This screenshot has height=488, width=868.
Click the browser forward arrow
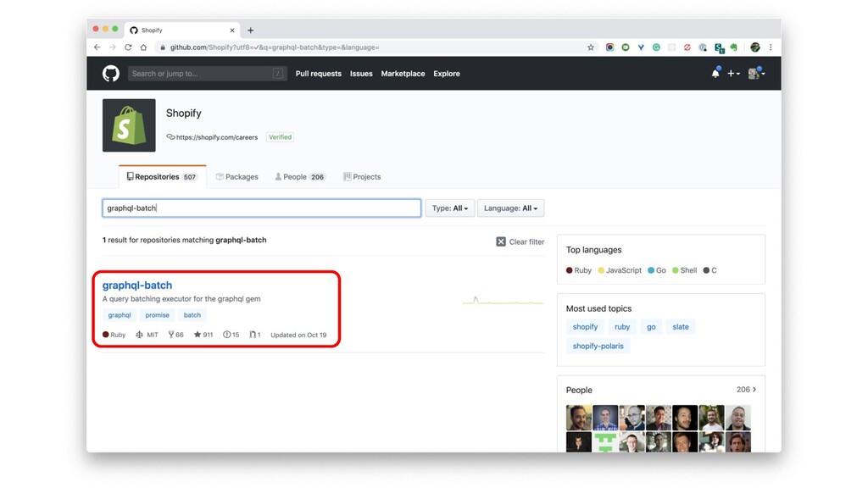click(x=113, y=47)
